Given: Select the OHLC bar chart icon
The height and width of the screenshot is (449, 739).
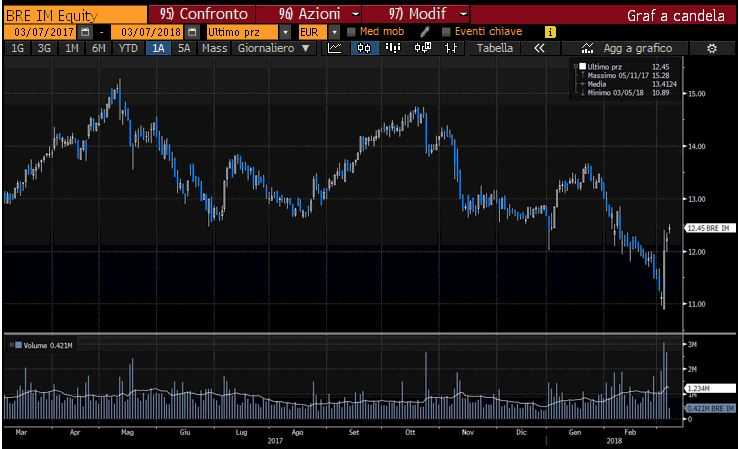Looking at the screenshot, I should (x=451, y=48).
